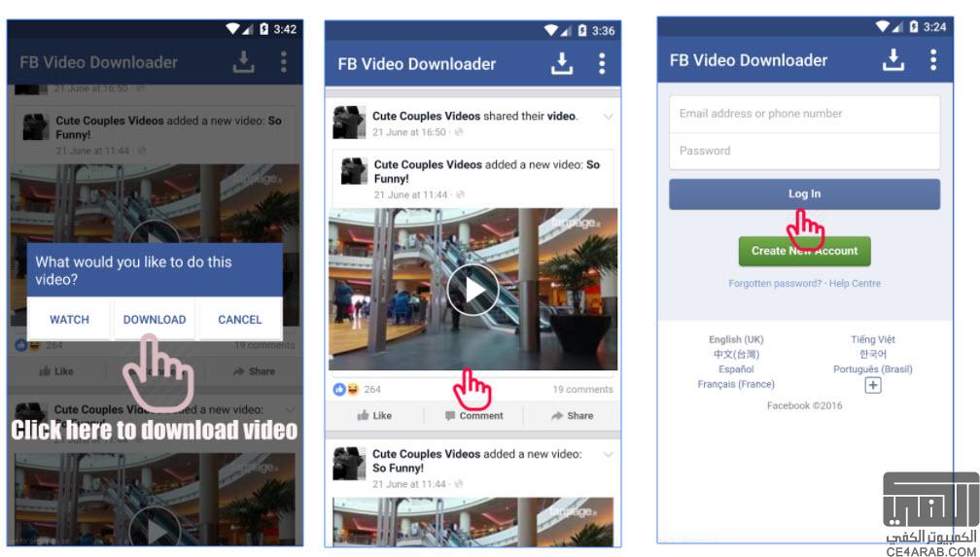Play bottom video in middle phone
This screenshot has height=557, width=980.
(x=473, y=522)
